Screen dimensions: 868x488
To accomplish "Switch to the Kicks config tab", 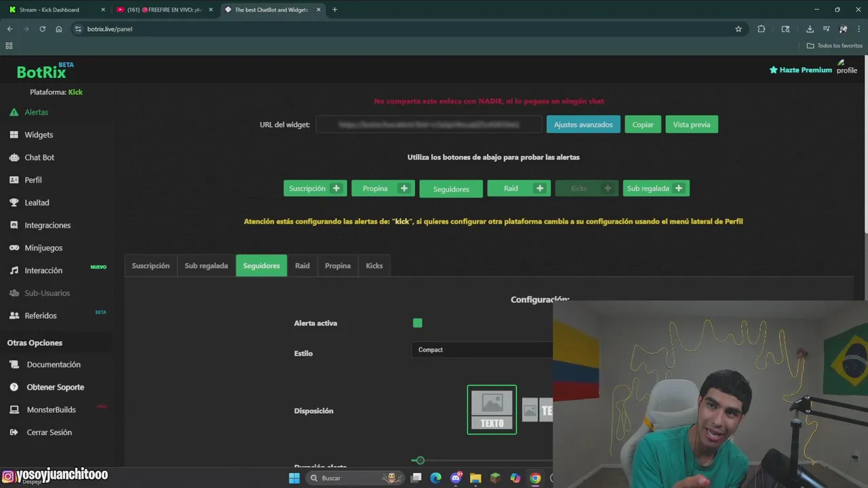I will pos(374,266).
